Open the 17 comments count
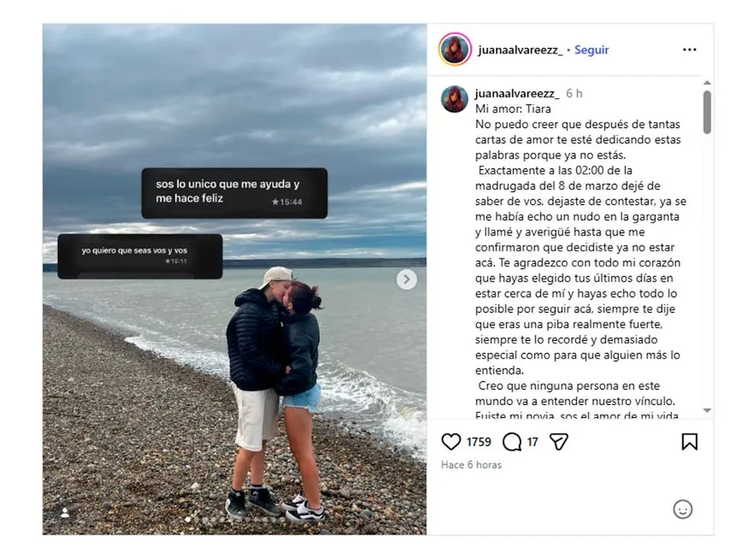756x552 pixels. [x=532, y=442]
